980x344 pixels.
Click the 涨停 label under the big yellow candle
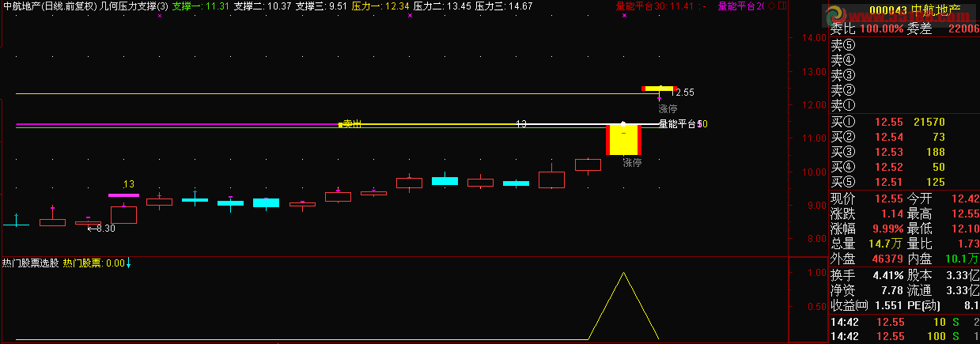631,162
